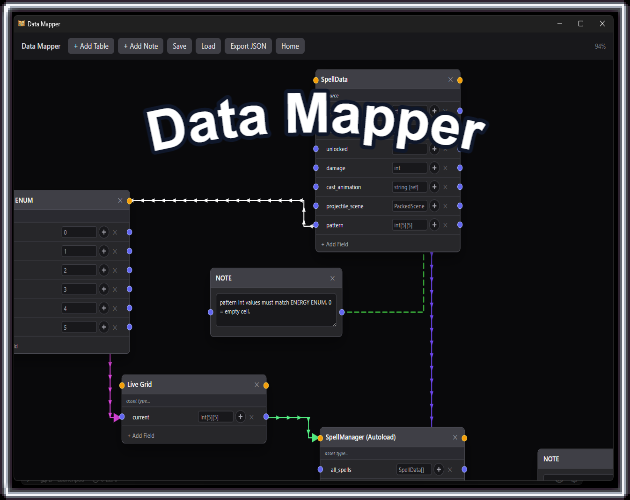Export the map as JSON
This screenshot has width=630, height=500.
click(x=248, y=46)
